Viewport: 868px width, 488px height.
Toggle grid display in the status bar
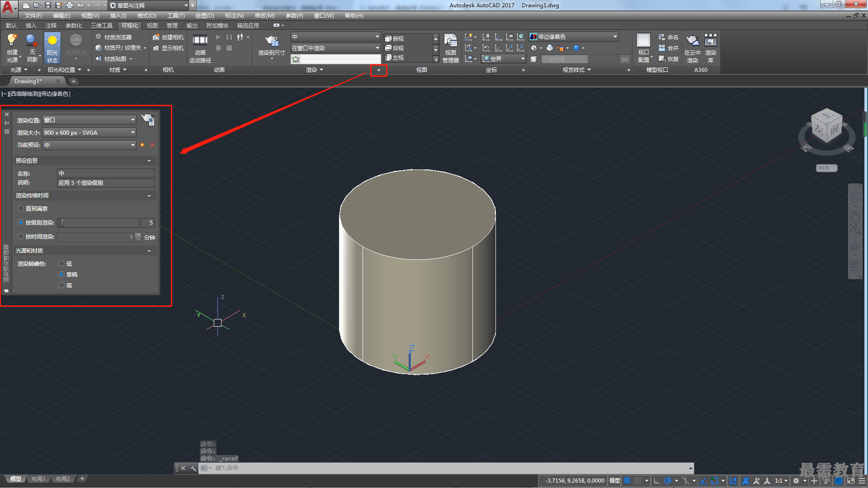627,481
